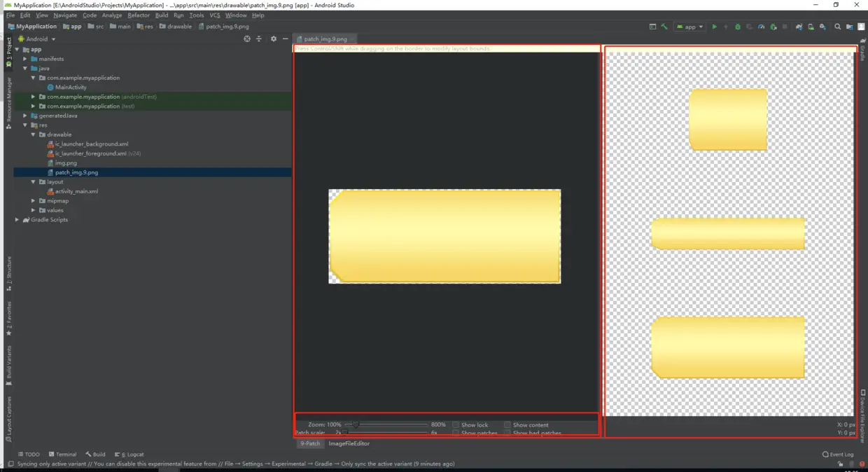The image size is (868, 472).
Task: Collapse the java folder
Action: tap(25, 69)
